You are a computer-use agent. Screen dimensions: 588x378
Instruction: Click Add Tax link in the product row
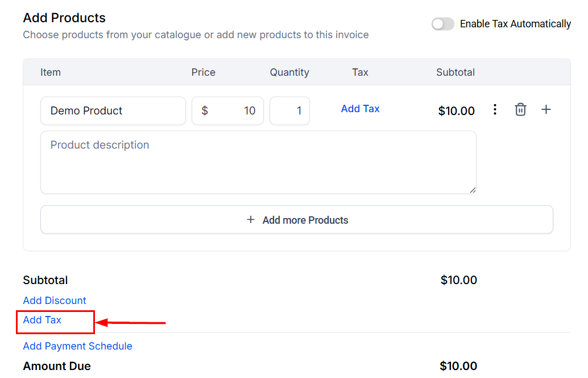pos(360,109)
